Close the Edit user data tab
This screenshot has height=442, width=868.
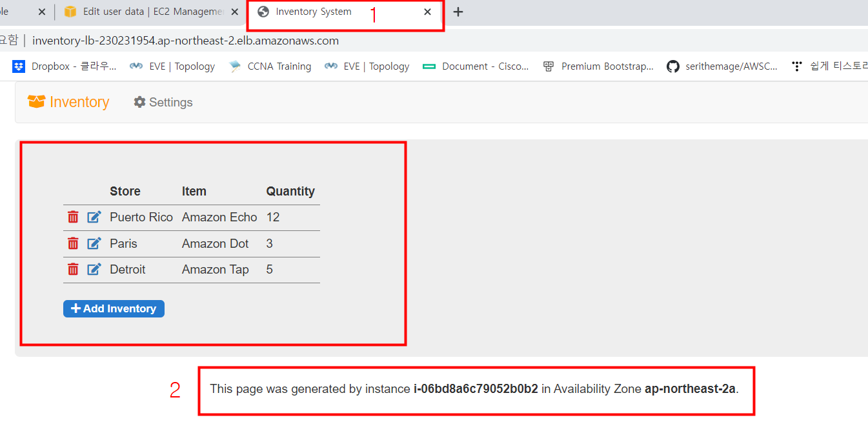click(x=234, y=12)
